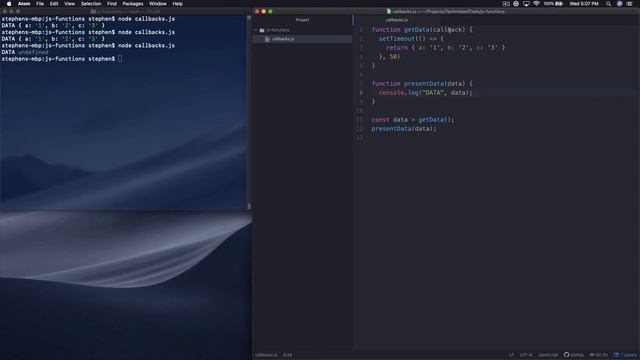Click "DATA" string in console.log

coord(433,93)
